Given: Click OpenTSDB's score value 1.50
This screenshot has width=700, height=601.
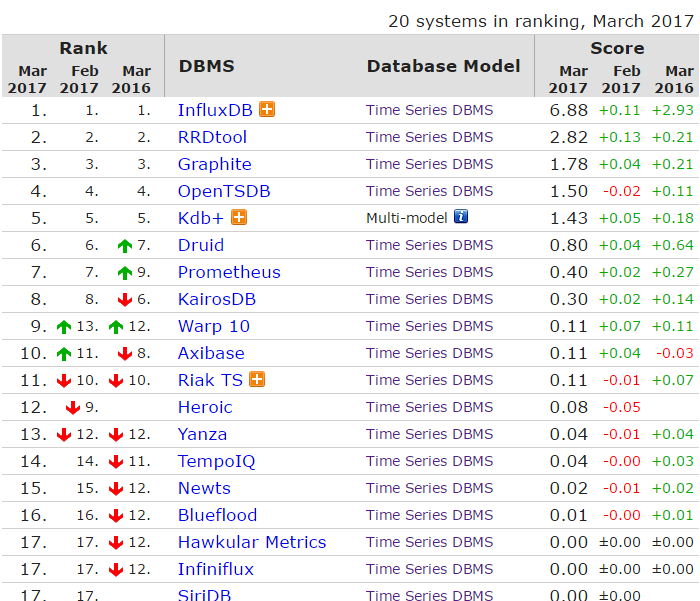Looking at the screenshot, I should (x=568, y=191).
